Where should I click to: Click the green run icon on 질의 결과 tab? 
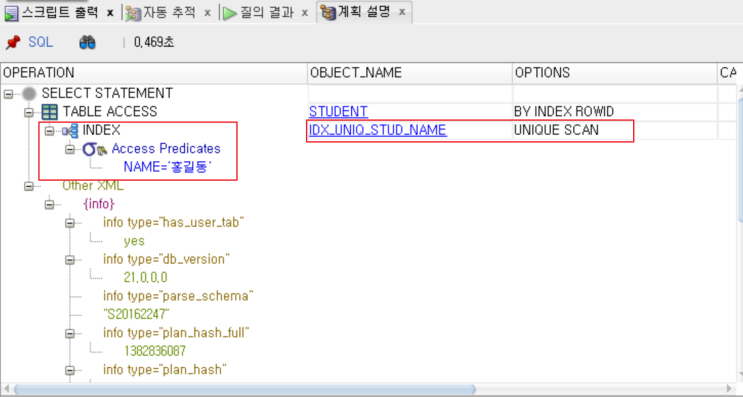[230, 13]
